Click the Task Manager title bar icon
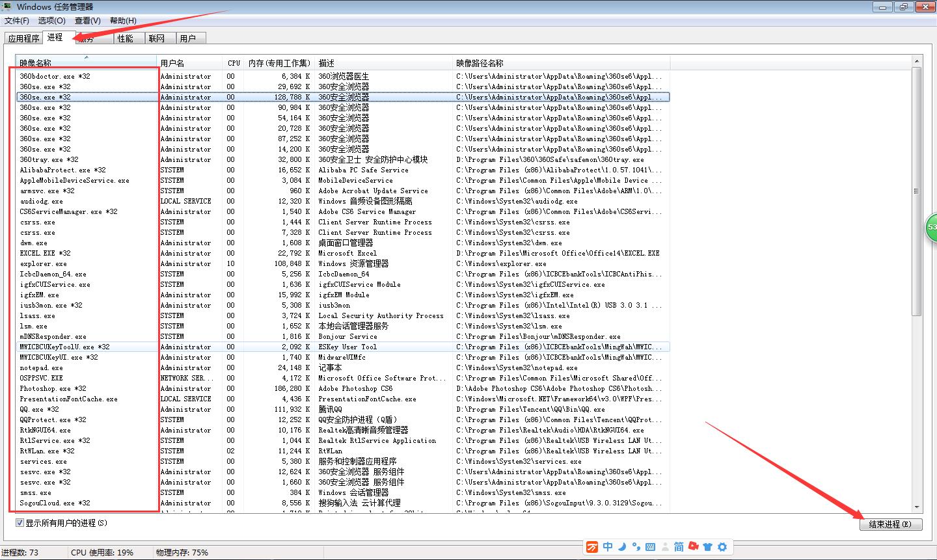Viewport: 937px width, 560px height. point(7,7)
